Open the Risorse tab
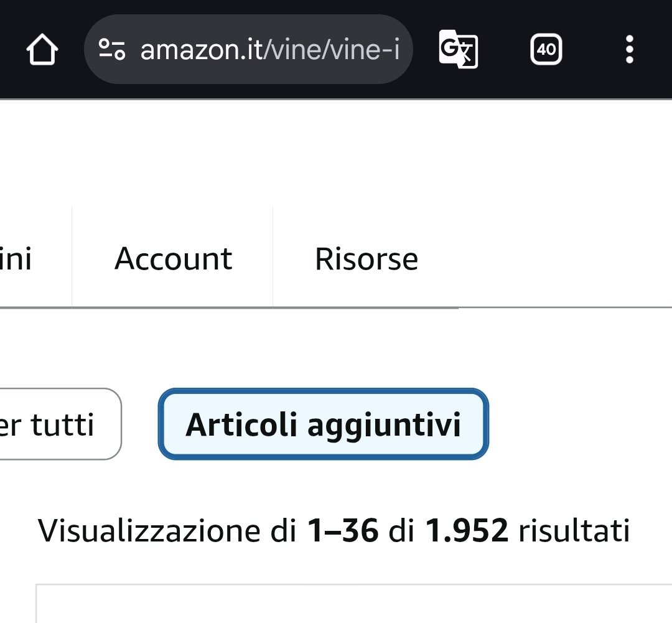672x623 pixels. [366, 259]
